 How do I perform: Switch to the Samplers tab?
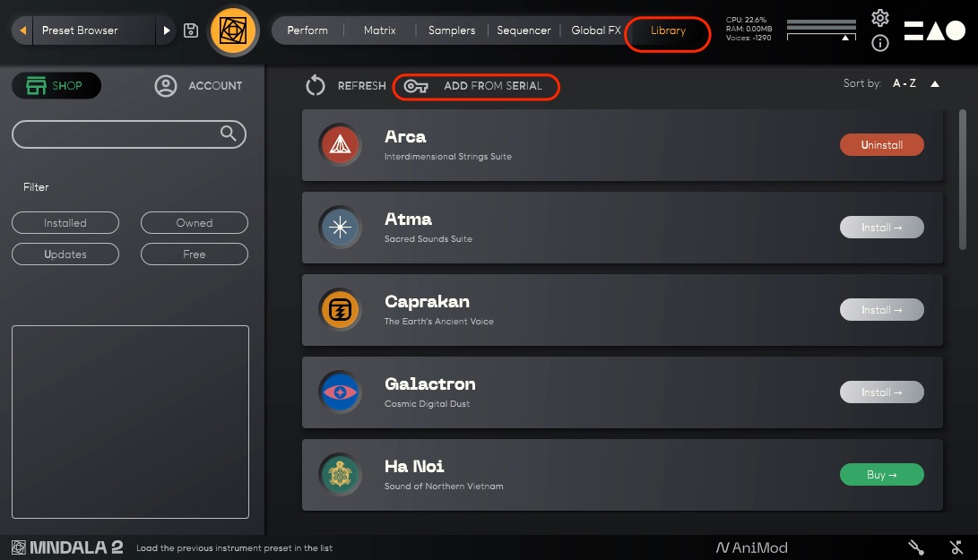click(x=452, y=30)
